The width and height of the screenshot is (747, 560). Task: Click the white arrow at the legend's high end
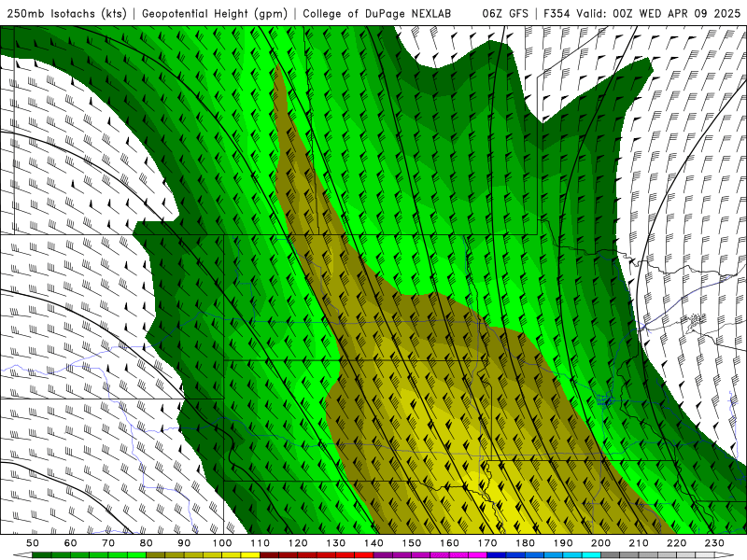click(725, 555)
